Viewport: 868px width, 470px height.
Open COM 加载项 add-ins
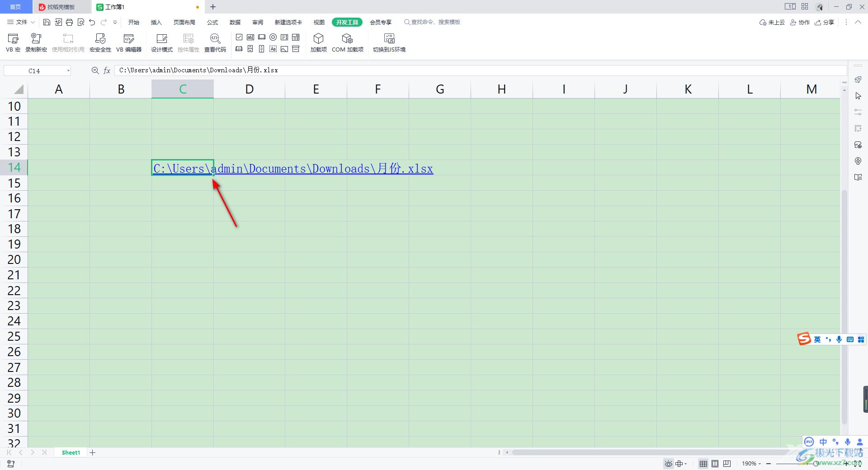point(348,43)
